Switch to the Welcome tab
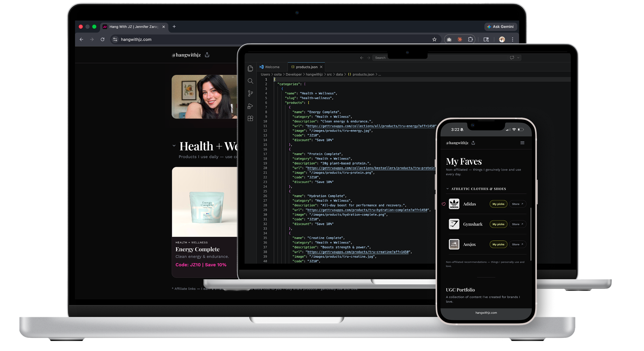The image size is (644, 351). click(272, 67)
